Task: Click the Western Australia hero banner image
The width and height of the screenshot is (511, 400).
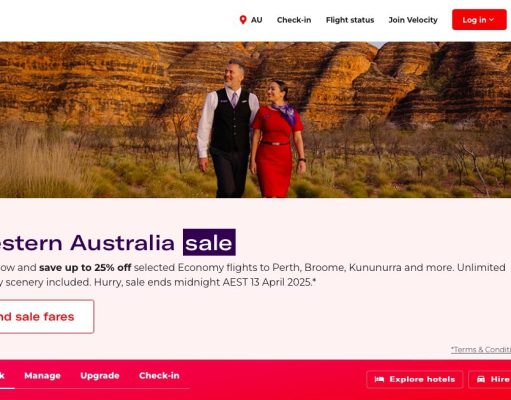Action: coord(255,120)
